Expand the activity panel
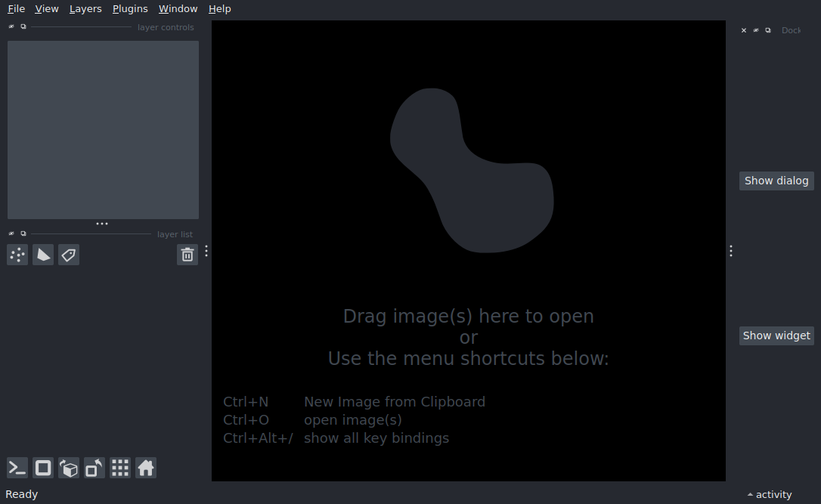 [770, 495]
